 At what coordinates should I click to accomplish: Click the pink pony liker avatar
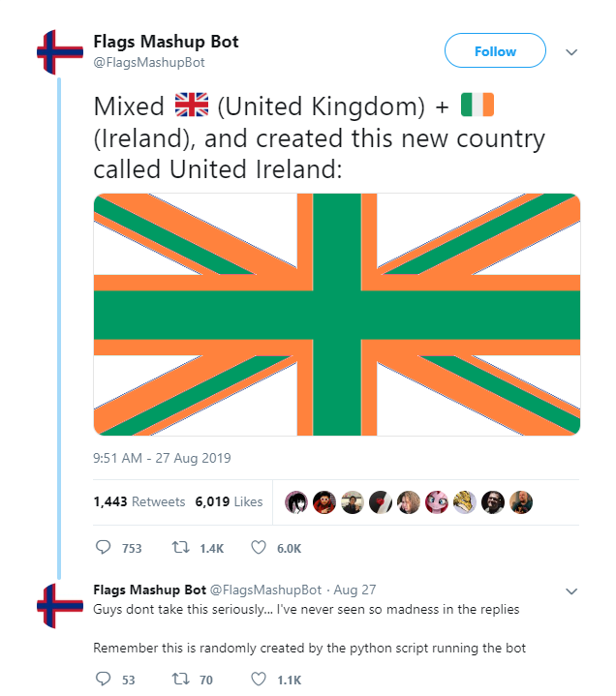click(x=437, y=502)
